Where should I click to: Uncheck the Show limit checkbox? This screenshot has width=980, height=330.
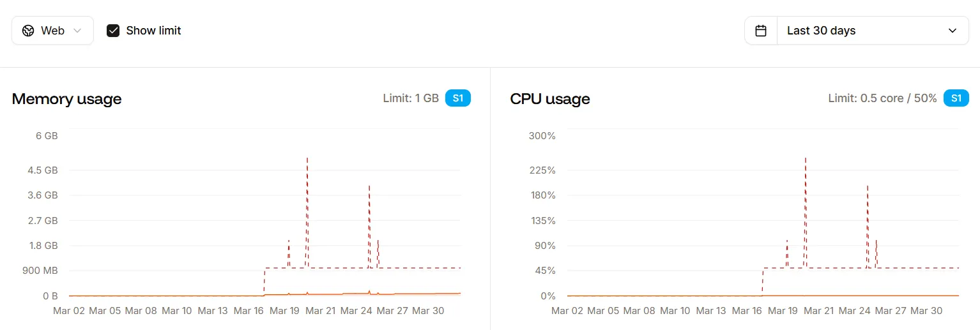click(113, 31)
